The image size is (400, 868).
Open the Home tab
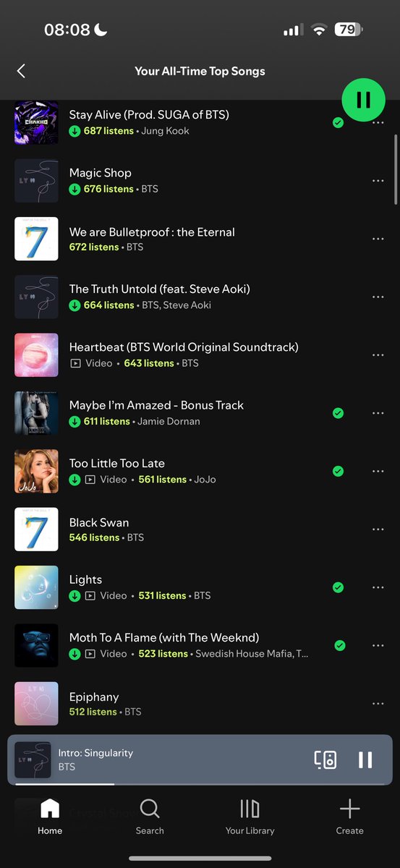[50, 817]
